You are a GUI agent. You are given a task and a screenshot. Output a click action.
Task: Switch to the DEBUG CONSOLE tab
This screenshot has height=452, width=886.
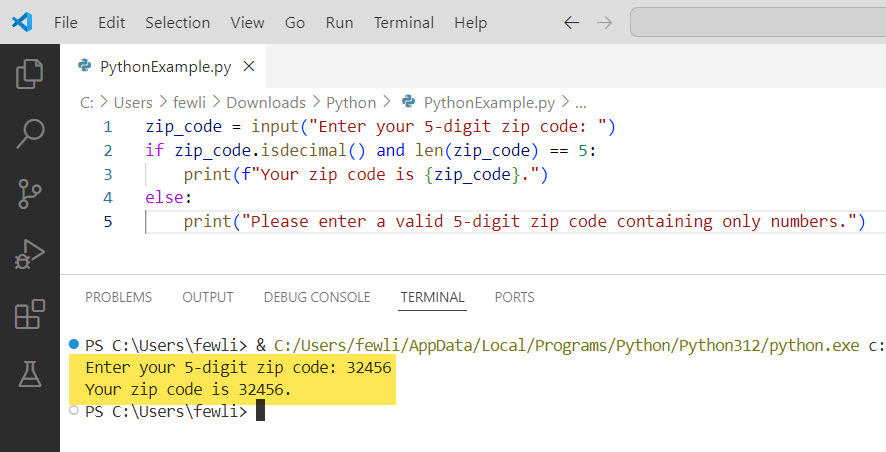(x=317, y=297)
